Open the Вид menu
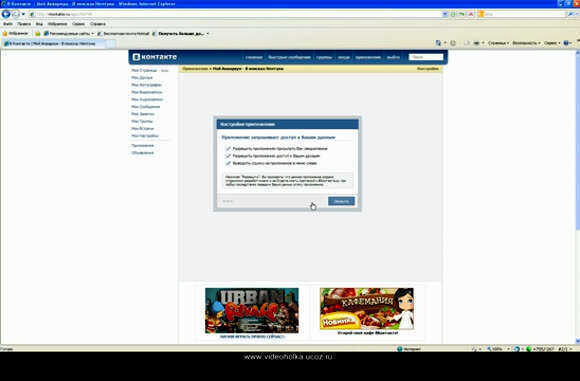580x381 pixels. point(39,24)
